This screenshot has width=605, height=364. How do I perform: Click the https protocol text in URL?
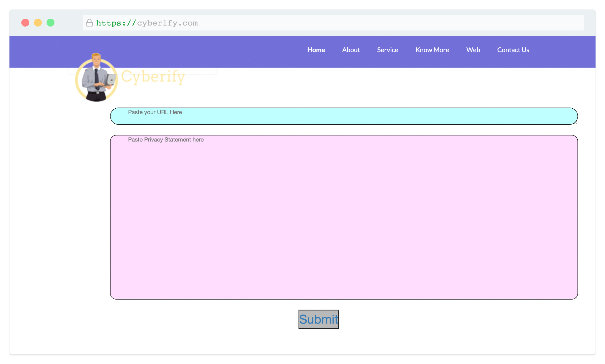pyautogui.click(x=116, y=23)
